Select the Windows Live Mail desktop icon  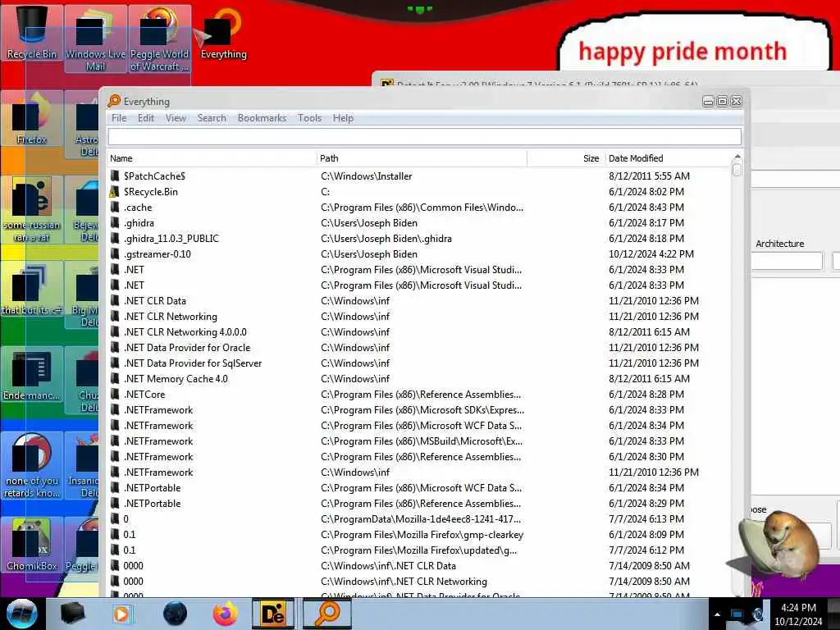pyautogui.click(x=95, y=39)
